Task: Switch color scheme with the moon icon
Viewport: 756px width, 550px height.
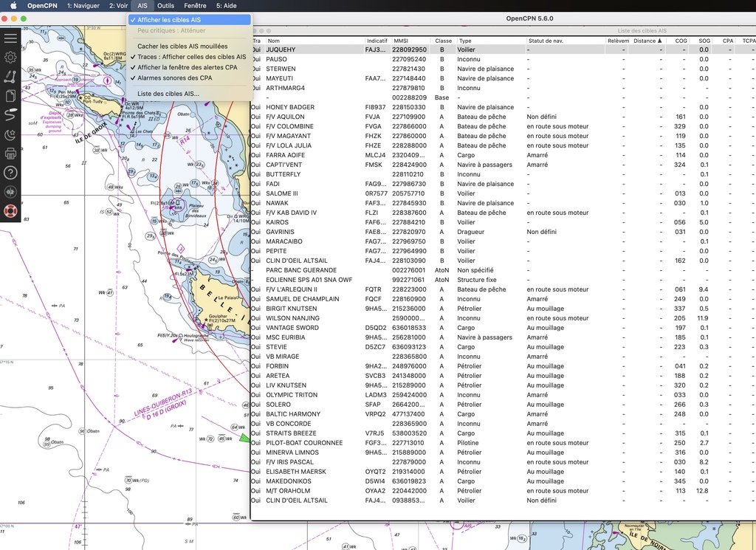Action: [10, 134]
